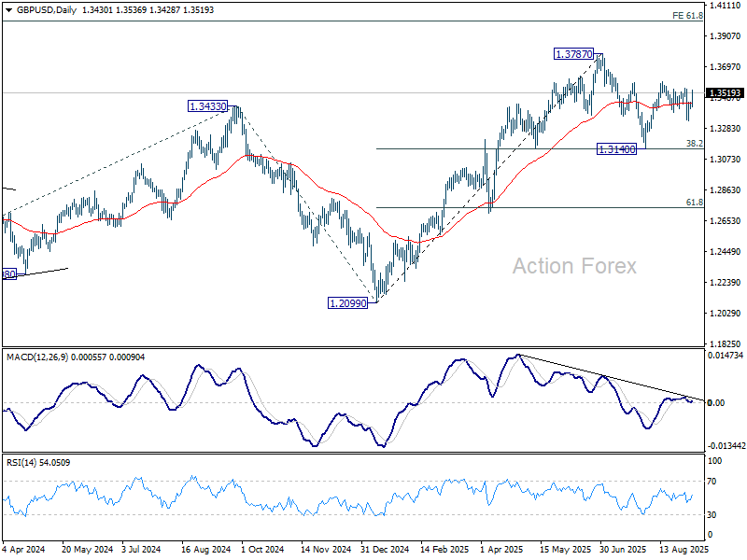Select the RSI(14) 54.0509 indicator label

coord(38,463)
